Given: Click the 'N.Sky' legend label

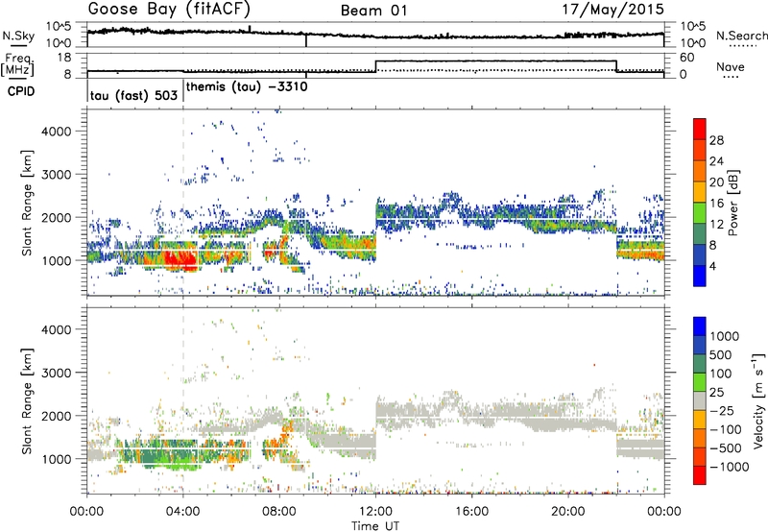Looking at the screenshot, I should (x=18, y=36).
